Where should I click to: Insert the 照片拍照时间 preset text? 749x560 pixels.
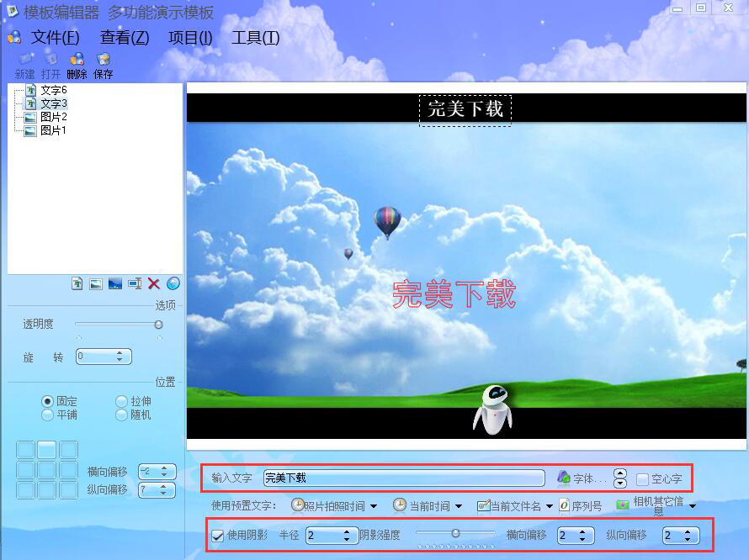pyautogui.click(x=329, y=505)
